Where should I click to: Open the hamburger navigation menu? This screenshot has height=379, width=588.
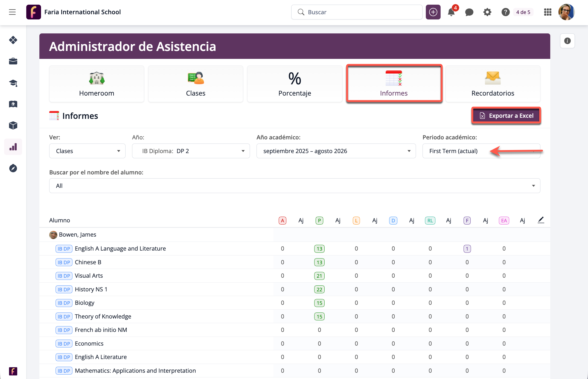(12, 12)
